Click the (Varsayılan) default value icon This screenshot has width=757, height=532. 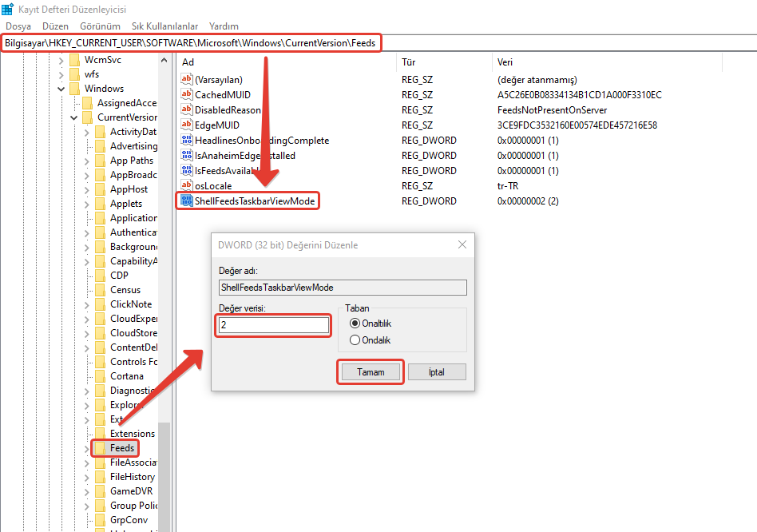(x=187, y=80)
